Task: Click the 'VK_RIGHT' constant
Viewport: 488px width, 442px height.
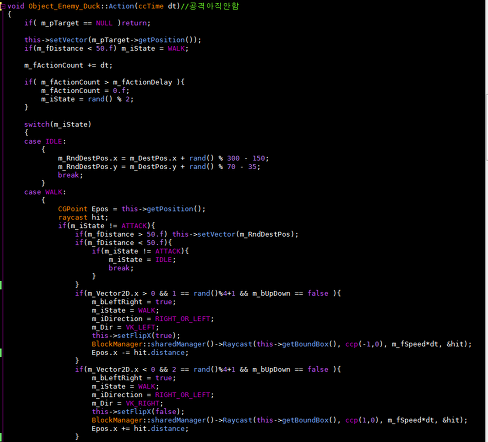Action: (x=142, y=404)
